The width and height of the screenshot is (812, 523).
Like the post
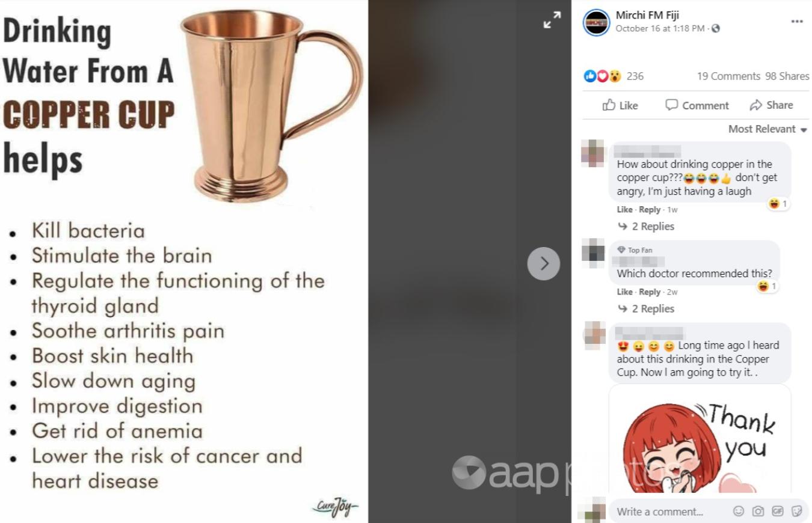point(620,105)
